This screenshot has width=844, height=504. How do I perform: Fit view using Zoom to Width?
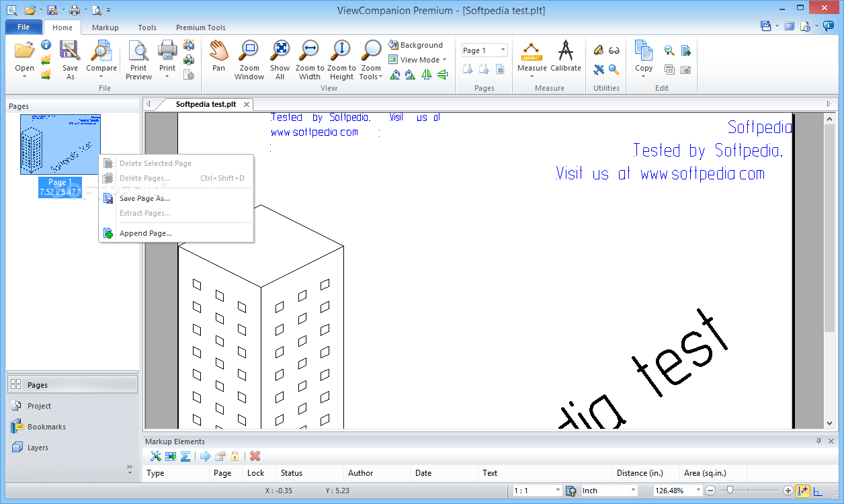pos(310,60)
